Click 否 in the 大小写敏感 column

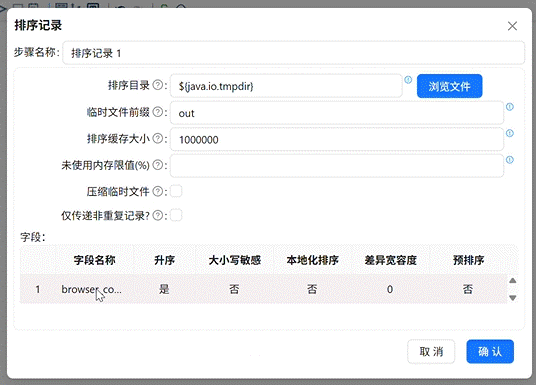coord(234,289)
